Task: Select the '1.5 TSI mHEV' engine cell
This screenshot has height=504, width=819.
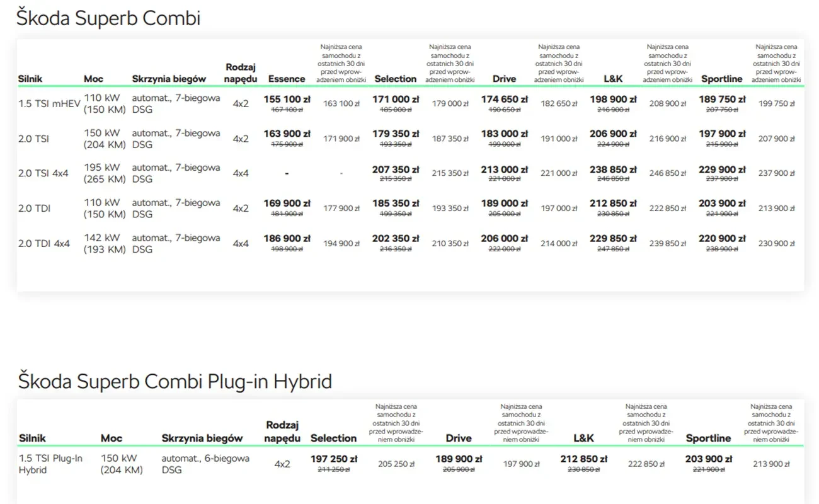Action: [x=49, y=104]
